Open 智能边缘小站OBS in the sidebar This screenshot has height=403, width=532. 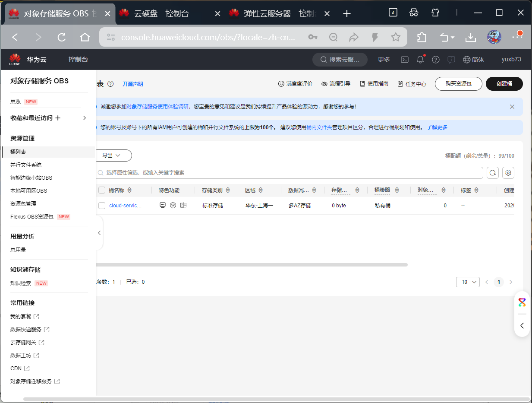31,178
